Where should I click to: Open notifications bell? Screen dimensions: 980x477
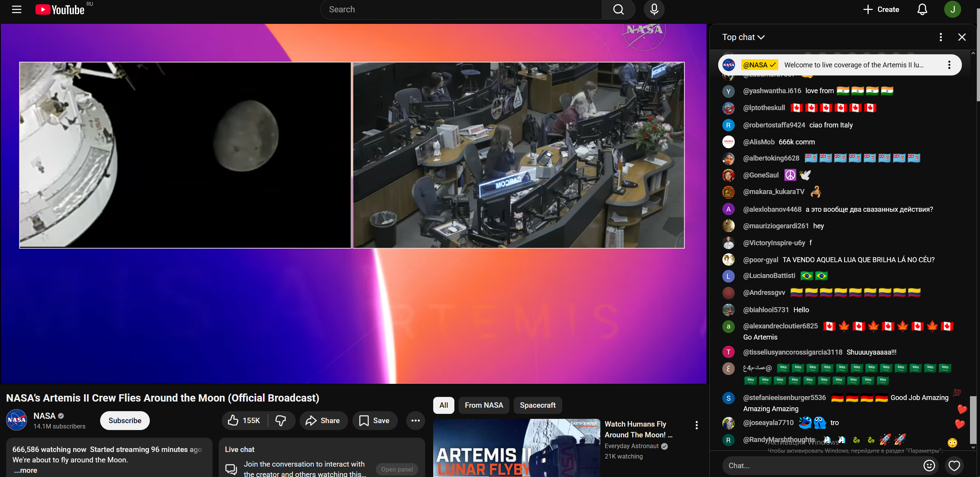(922, 9)
